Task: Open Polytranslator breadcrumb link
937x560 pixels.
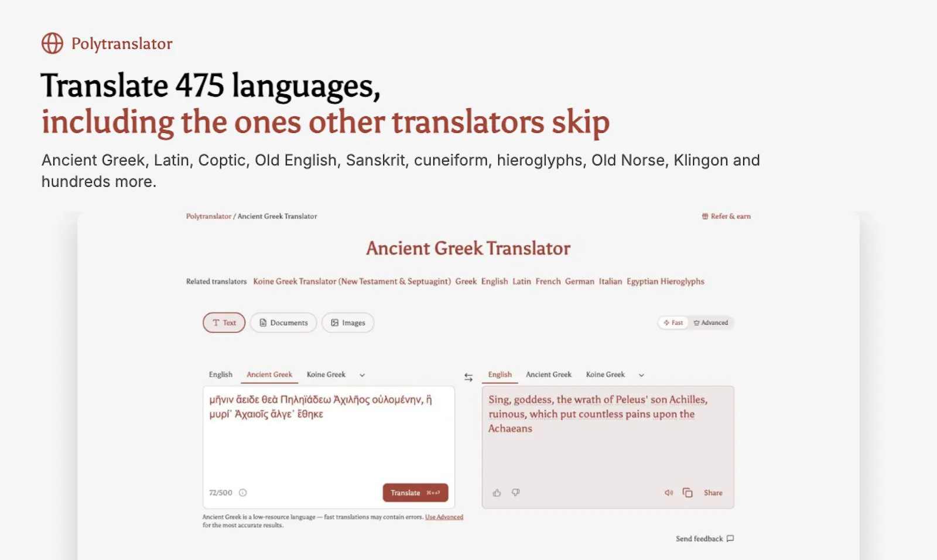Action: 208,217
